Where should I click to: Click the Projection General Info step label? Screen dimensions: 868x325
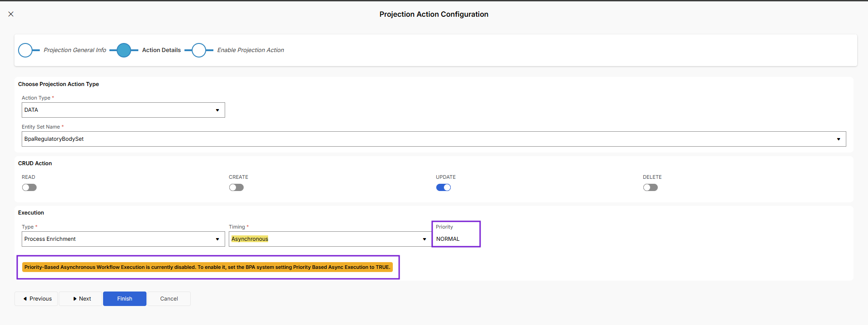point(75,50)
